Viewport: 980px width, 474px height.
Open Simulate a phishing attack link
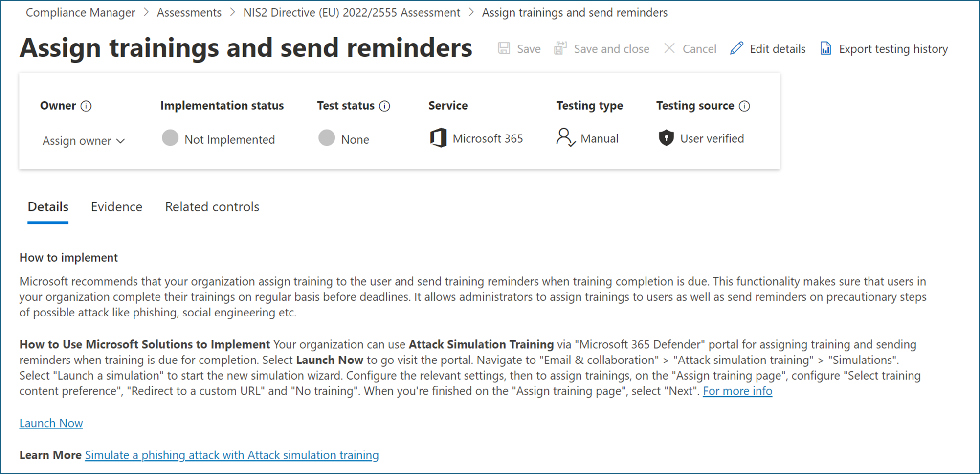[232, 455]
